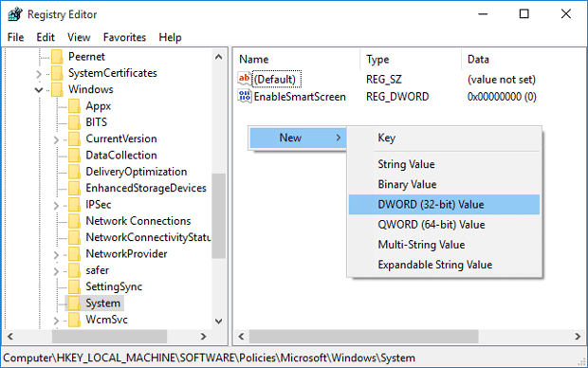Click the DWORD icon beside EnableSmartScreen
The height and width of the screenshot is (368, 588).
pyautogui.click(x=245, y=97)
